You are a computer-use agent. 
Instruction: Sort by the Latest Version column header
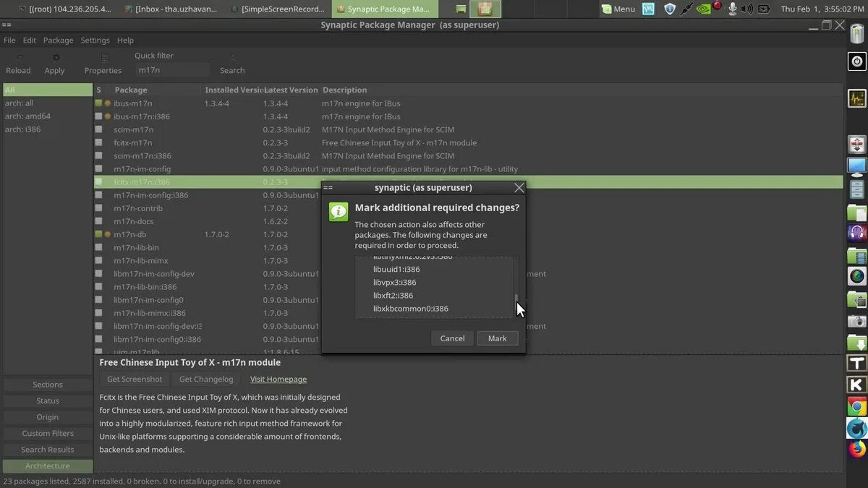click(x=291, y=90)
